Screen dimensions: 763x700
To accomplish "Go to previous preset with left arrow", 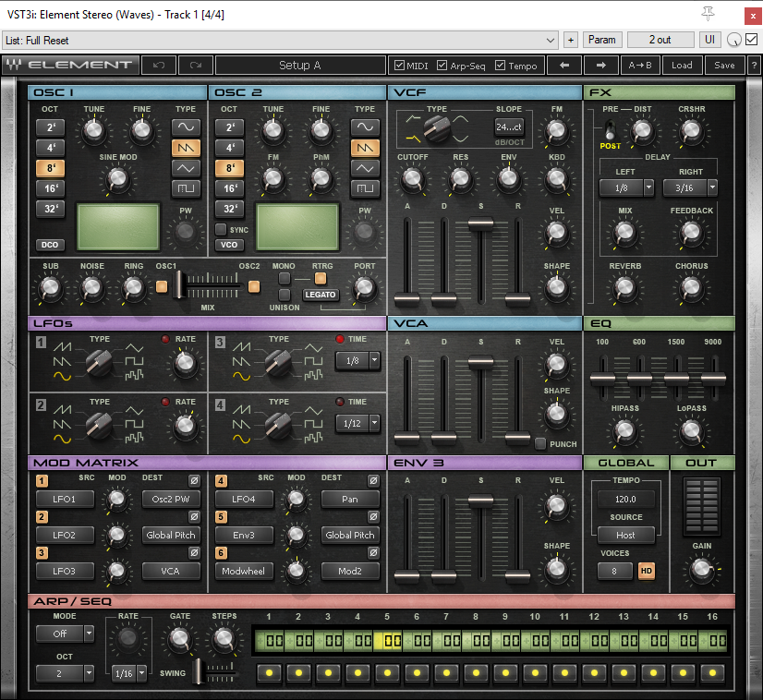I will tap(564, 66).
